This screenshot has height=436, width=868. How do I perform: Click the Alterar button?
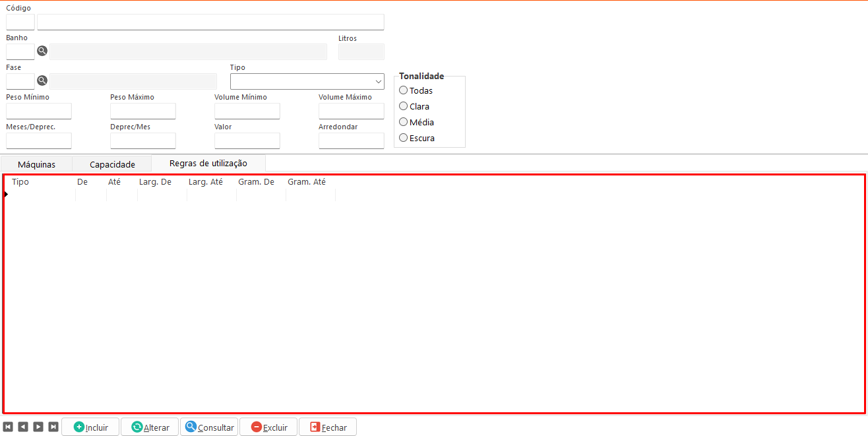point(150,427)
